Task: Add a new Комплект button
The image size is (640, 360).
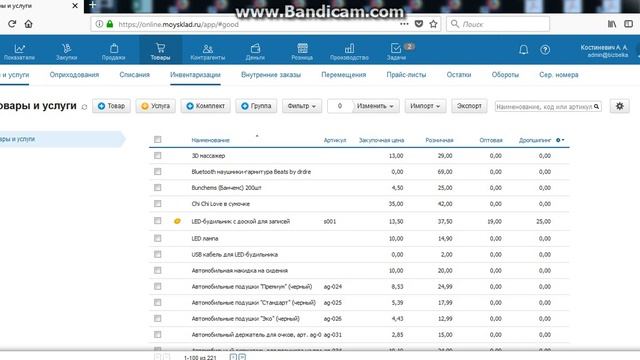Action: pyautogui.click(x=206, y=106)
